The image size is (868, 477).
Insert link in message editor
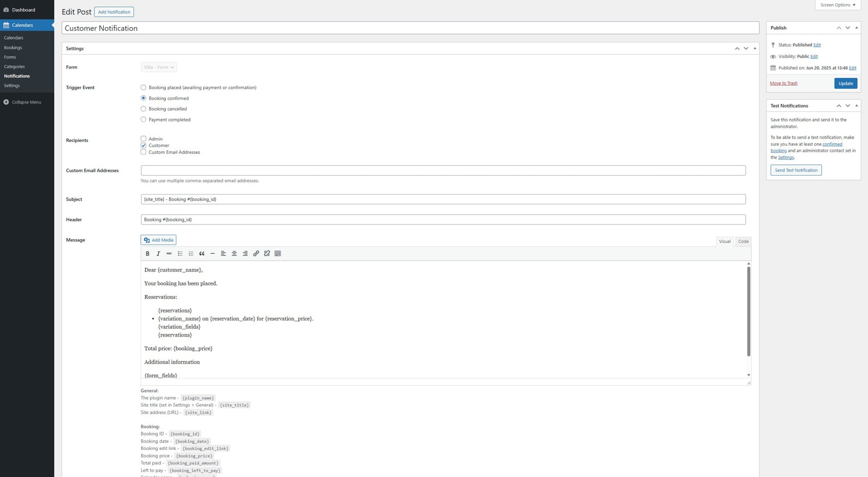pos(256,254)
